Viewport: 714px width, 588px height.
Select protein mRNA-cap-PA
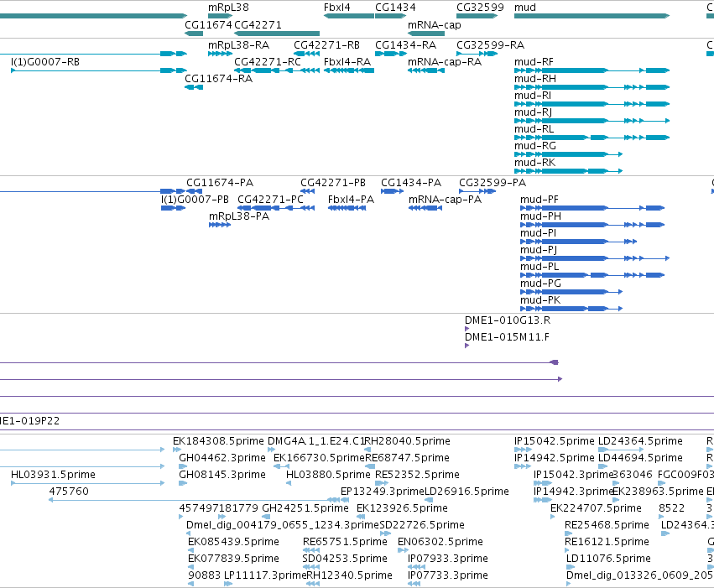click(425, 208)
